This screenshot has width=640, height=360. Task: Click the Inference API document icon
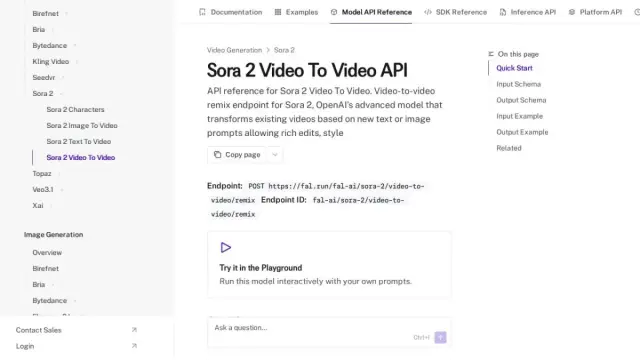point(503,12)
